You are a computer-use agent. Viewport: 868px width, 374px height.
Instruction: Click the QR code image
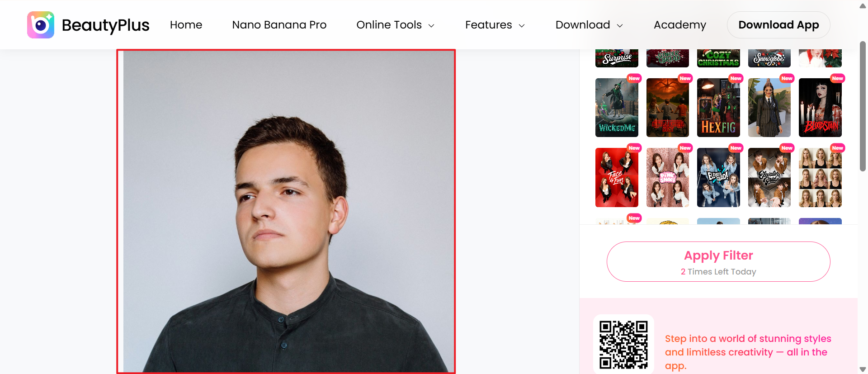(x=623, y=345)
